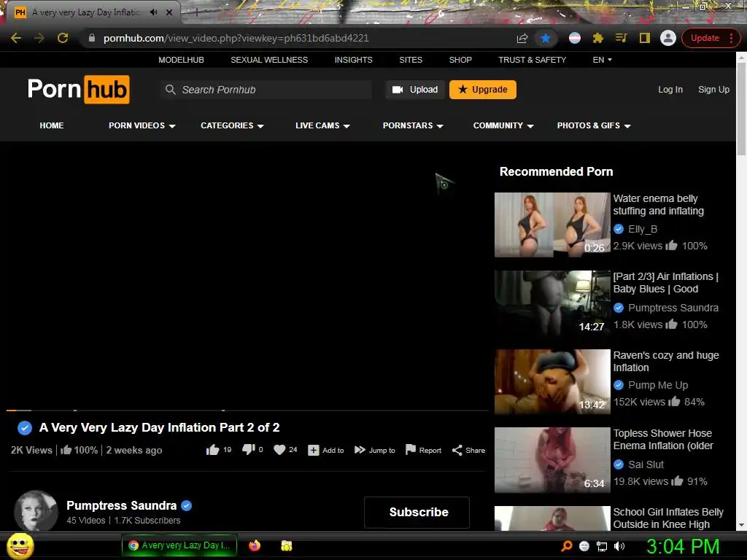The height and width of the screenshot is (560, 747).
Task: Click the Log In link
Action: pyautogui.click(x=670, y=90)
